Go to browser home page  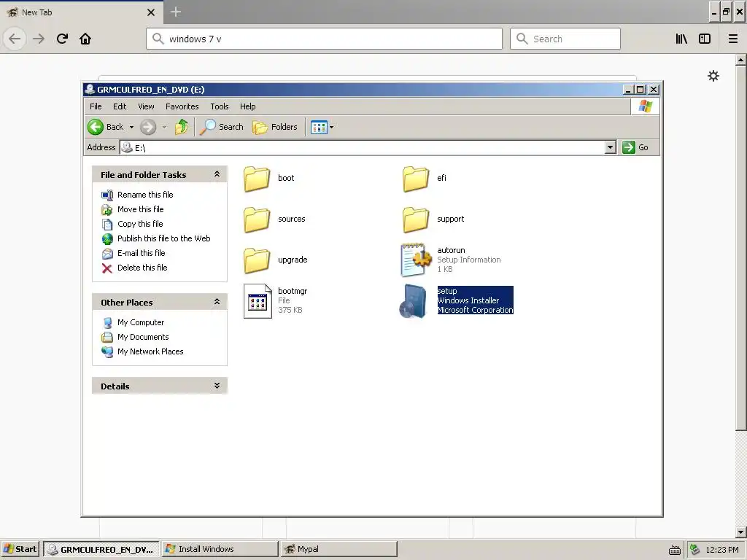coord(85,39)
